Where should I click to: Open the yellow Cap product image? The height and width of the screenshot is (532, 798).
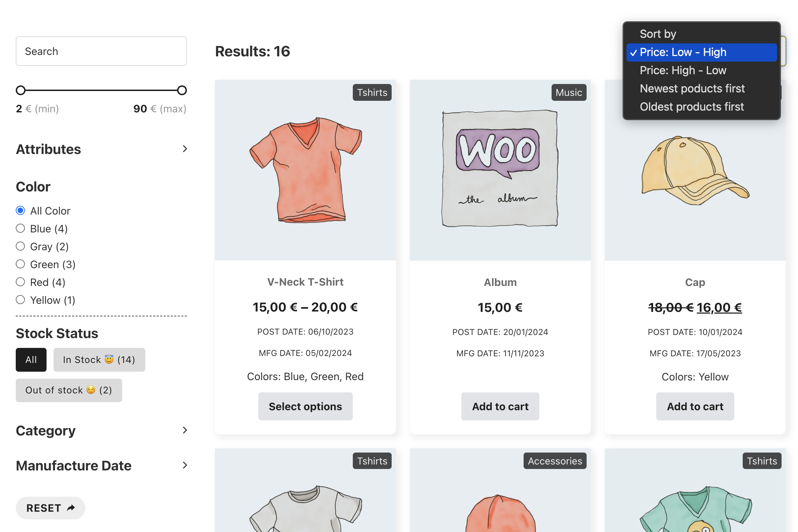[695, 170]
